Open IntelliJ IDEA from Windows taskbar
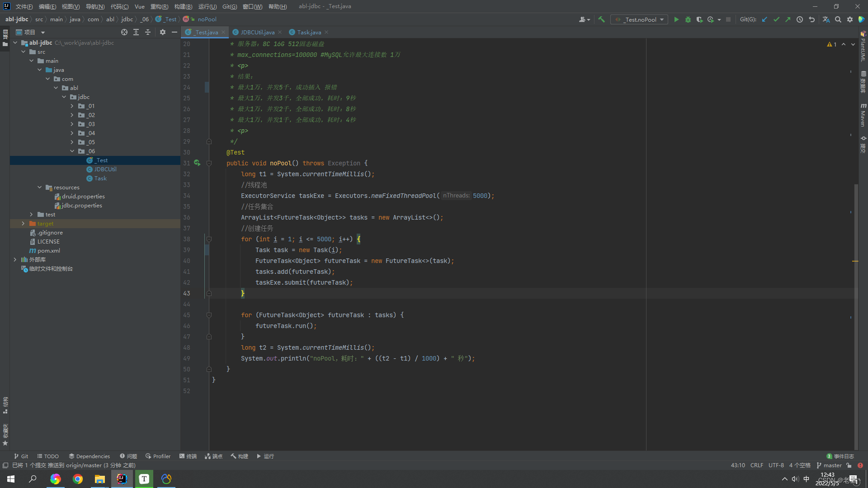Viewport: 868px width, 488px height. pyautogui.click(x=122, y=479)
